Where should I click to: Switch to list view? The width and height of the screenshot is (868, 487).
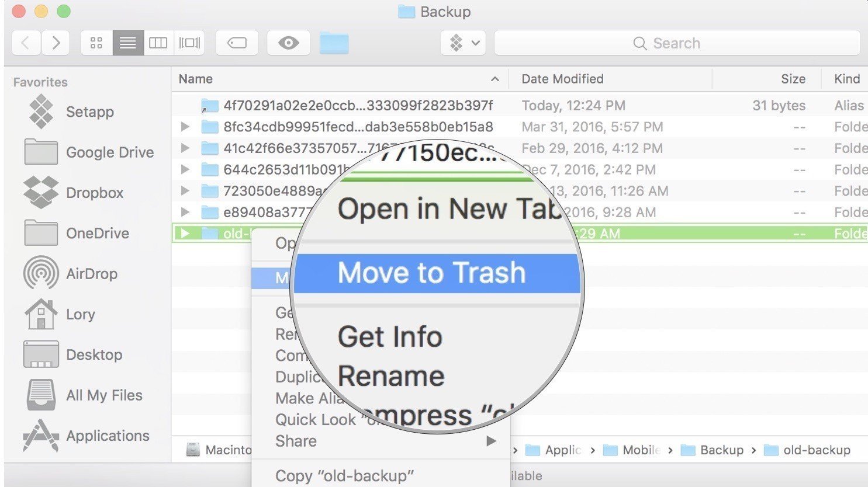coord(128,43)
